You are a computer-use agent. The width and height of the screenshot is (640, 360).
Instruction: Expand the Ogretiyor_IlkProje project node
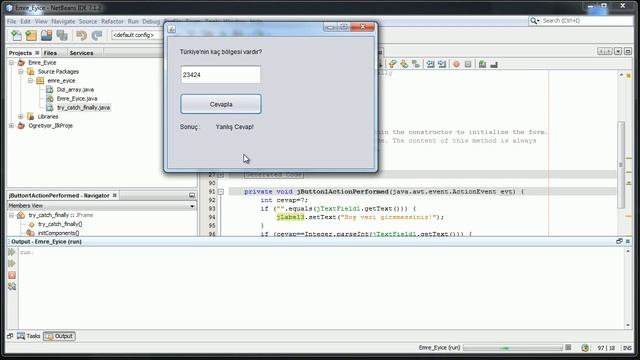point(11,125)
